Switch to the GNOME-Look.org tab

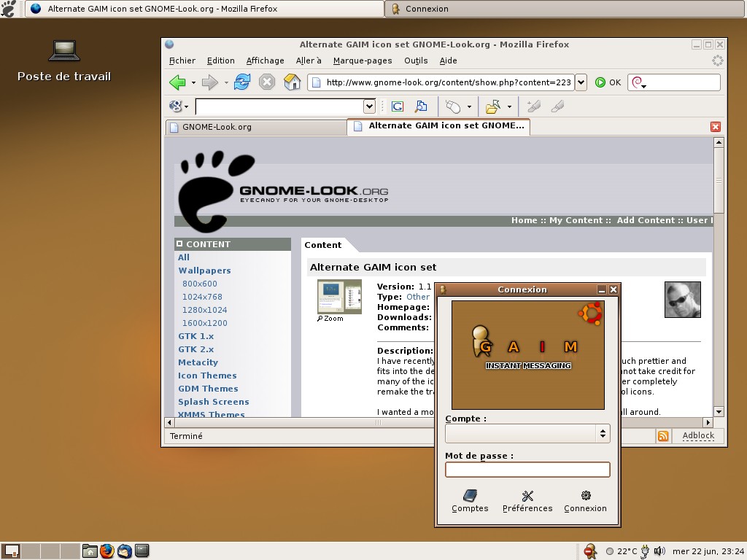256,127
